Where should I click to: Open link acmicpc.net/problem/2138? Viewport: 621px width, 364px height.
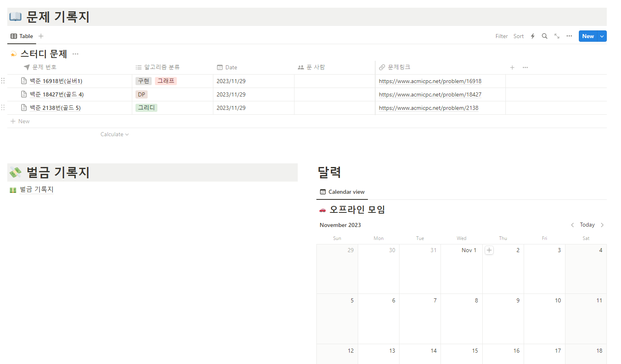[x=428, y=108]
